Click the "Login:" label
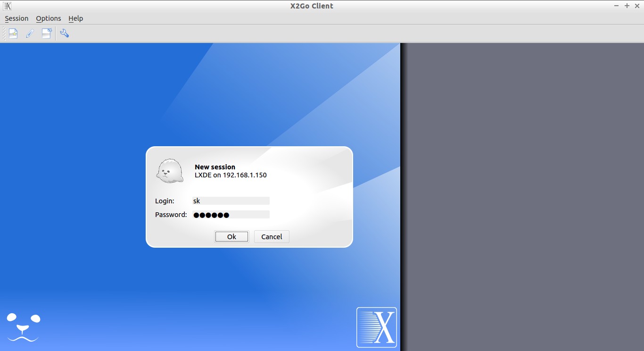This screenshot has height=351, width=644. coord(165,201)
